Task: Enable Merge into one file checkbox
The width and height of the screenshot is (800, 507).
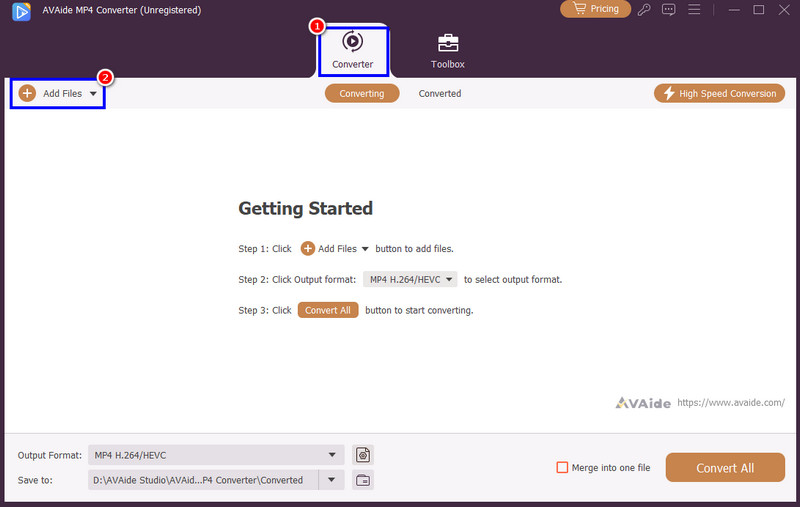Action: (562, 468)
